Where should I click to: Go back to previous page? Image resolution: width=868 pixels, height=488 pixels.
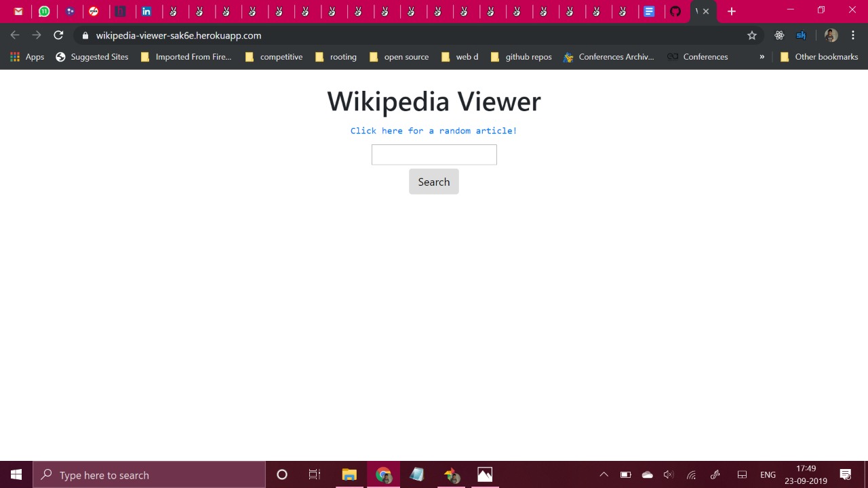click(15, 35)
